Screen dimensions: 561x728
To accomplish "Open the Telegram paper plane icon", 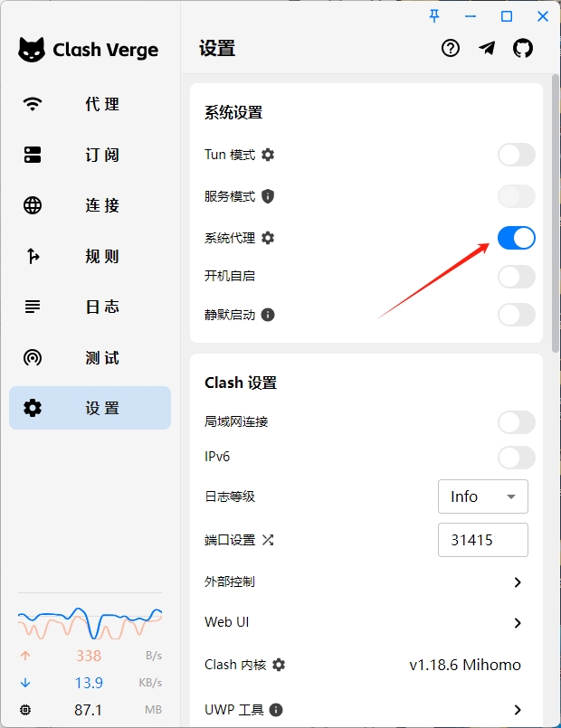I will 487,48.
